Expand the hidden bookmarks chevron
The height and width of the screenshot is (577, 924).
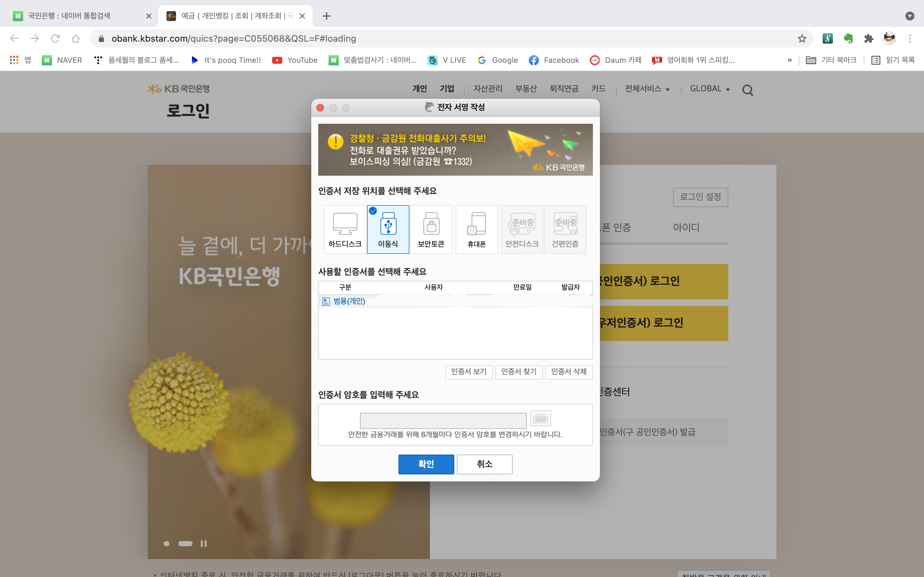click(x=790, y=60)
